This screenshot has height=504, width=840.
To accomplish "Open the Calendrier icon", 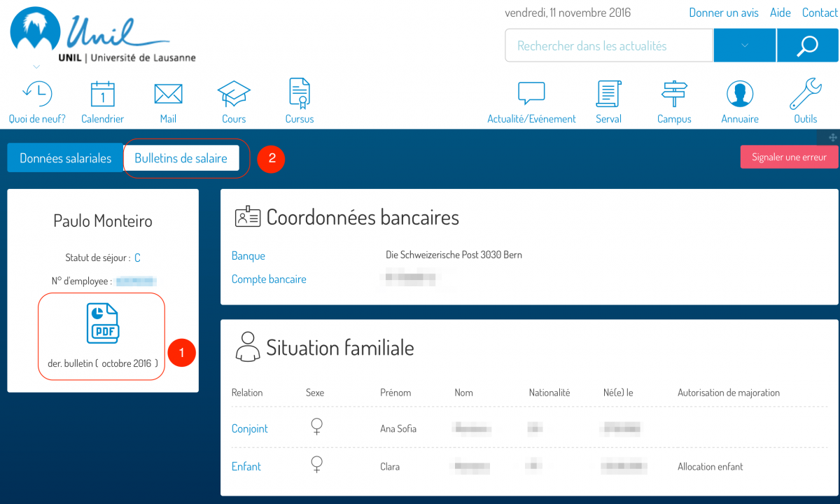I will pos(102,94).
